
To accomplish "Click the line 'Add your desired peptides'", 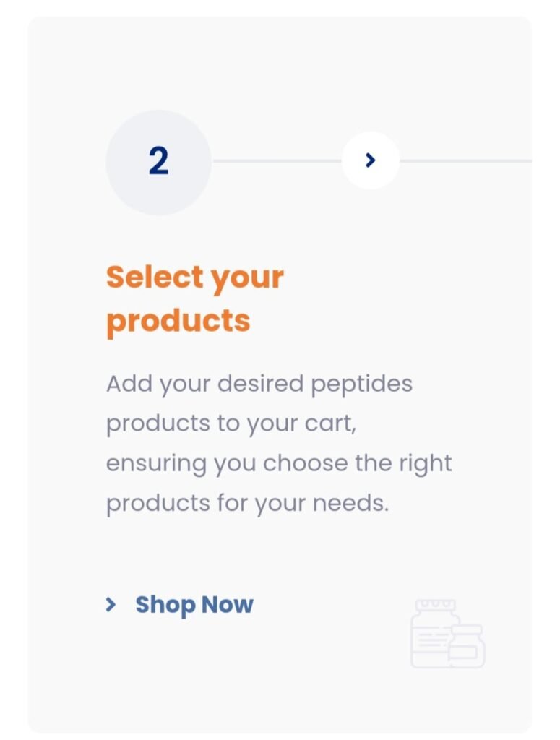I will point(259,383).
